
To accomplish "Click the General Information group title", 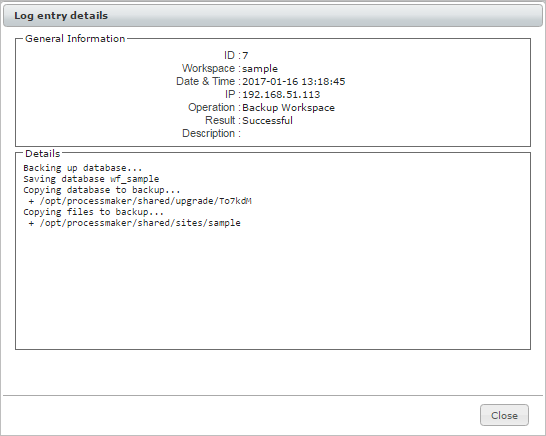I will 75,39.
